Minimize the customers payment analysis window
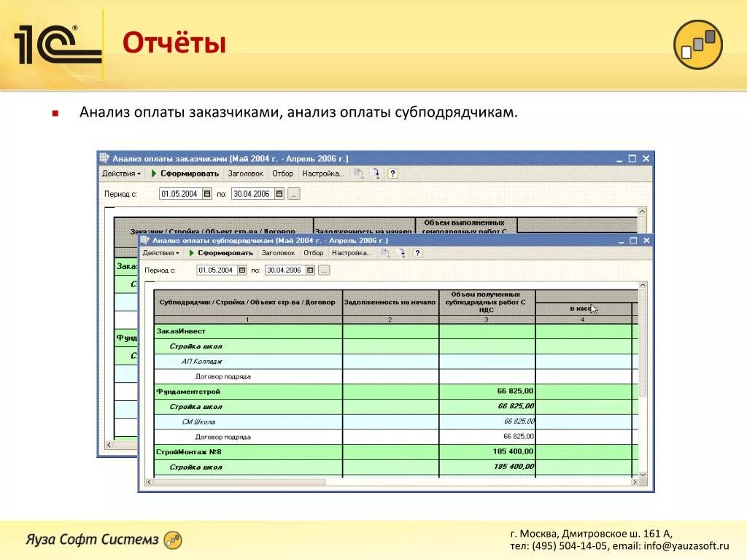Screen dimensions: 747x560 point(619,159)
